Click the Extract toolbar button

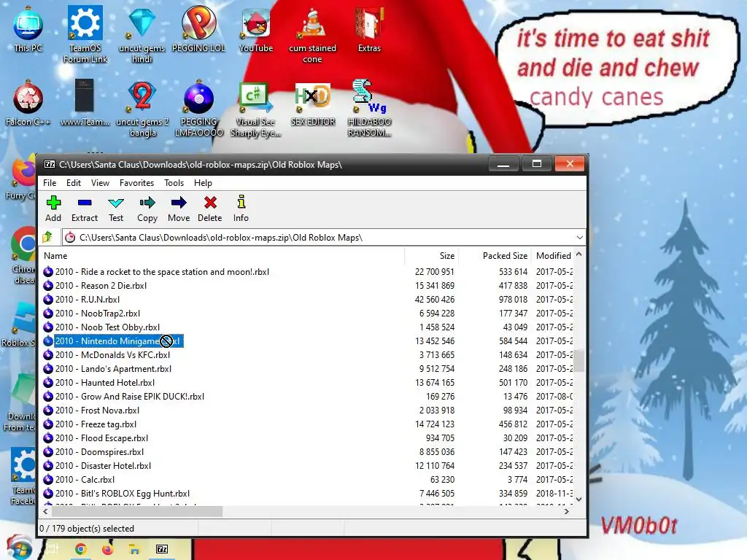coord(85,209)
